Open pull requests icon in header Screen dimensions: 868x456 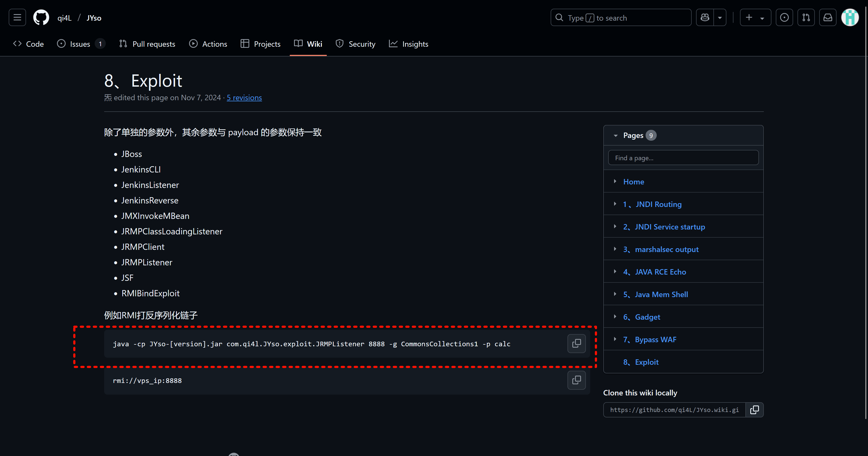(806, 18)
